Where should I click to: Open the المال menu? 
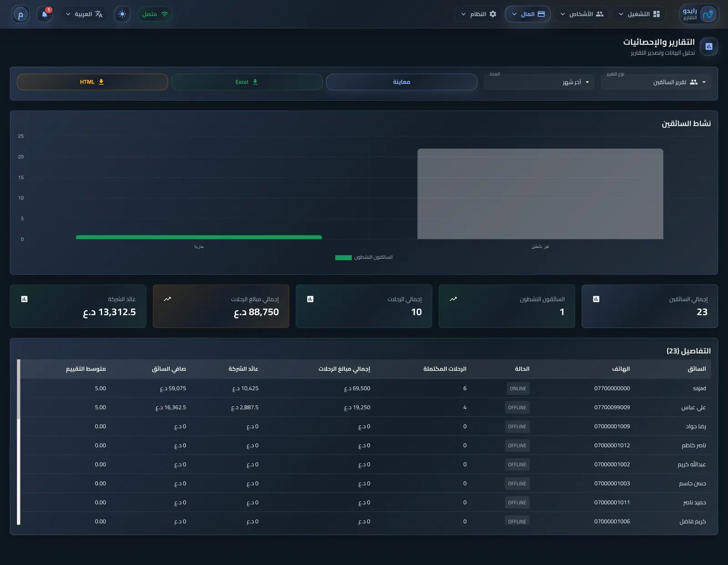(x=528, y=14)
